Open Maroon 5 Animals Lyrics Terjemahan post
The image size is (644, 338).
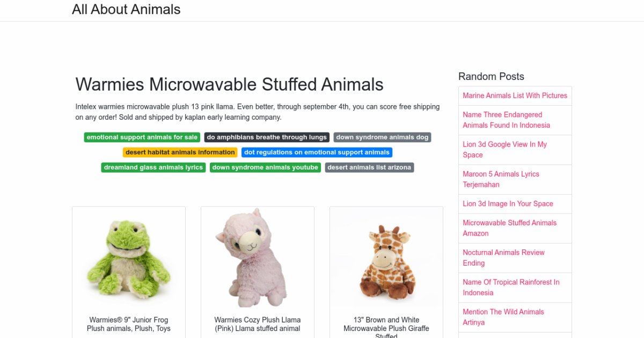[x=501, y=179]
